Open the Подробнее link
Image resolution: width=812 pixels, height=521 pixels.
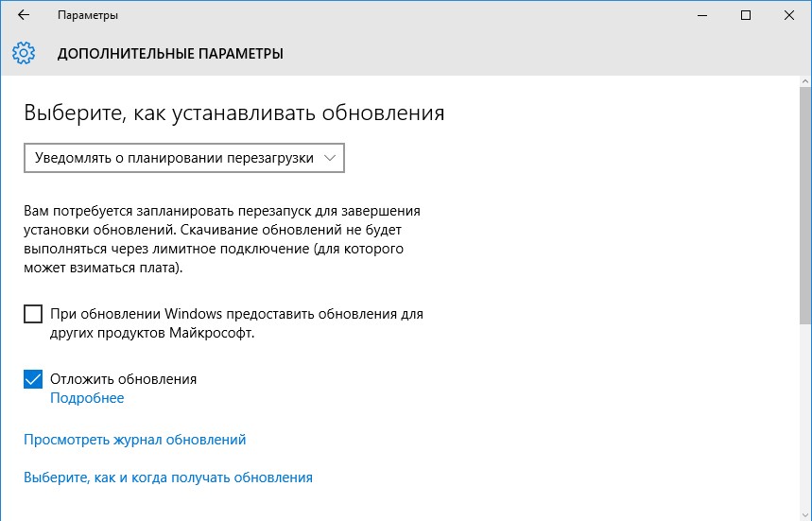coord(87,398)
